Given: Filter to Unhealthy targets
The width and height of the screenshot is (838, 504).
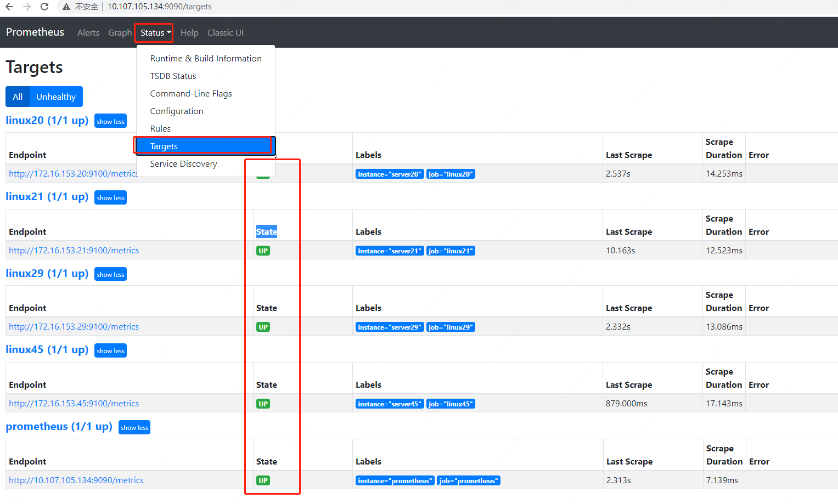Looking at the screenshot, I should [56, 97].
